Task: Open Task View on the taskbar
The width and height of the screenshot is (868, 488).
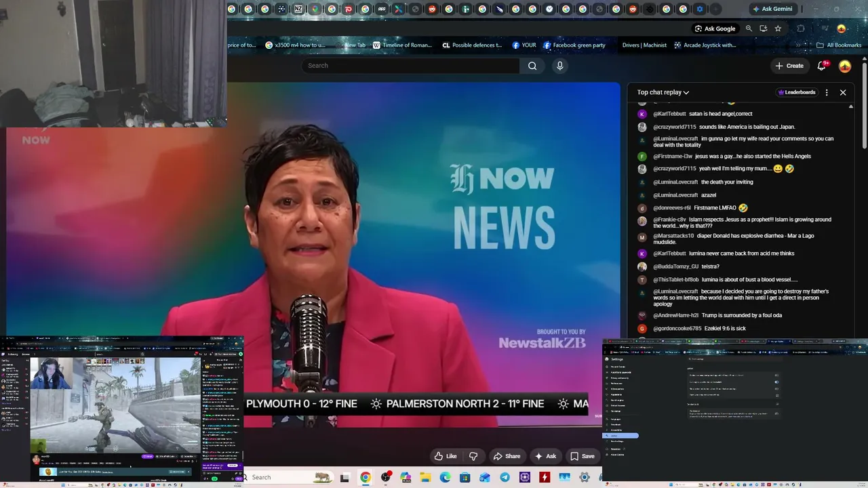Action: click(x=344, y=477)
